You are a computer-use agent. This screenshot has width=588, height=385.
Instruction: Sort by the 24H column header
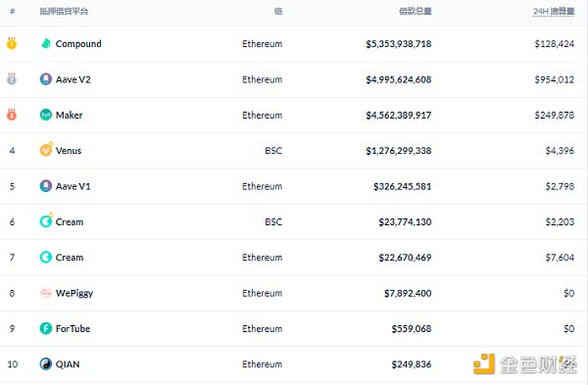coord(554,11)
